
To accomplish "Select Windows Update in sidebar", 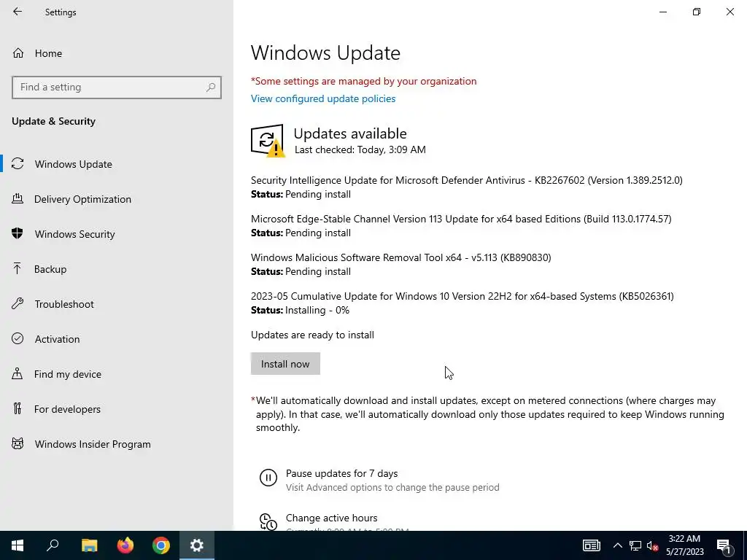I will [117, 164].
